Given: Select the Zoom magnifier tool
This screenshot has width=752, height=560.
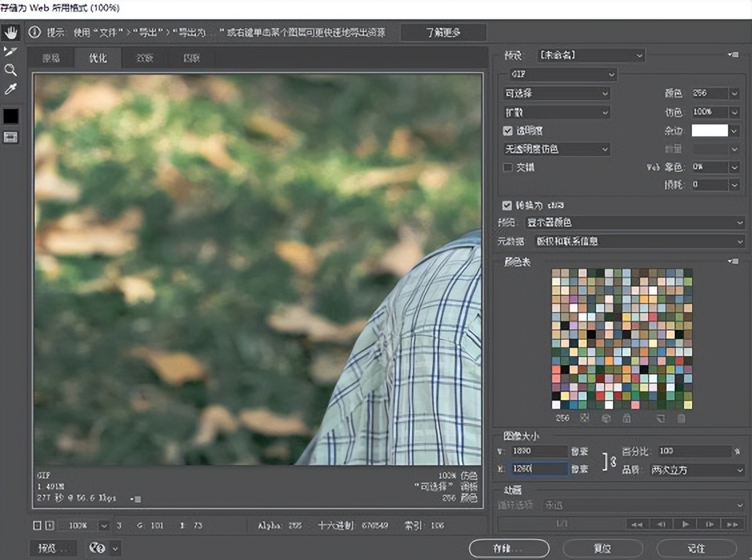Looking at the screenshot, I should tap(11, 70).
